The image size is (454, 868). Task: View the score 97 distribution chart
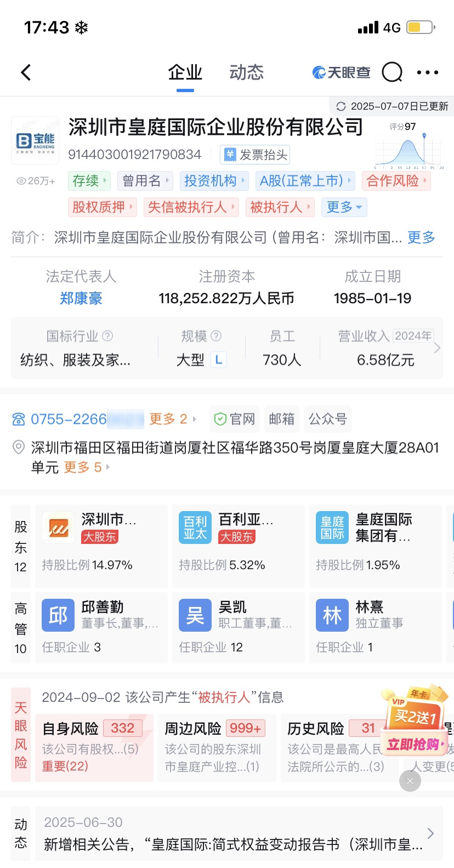408,146
